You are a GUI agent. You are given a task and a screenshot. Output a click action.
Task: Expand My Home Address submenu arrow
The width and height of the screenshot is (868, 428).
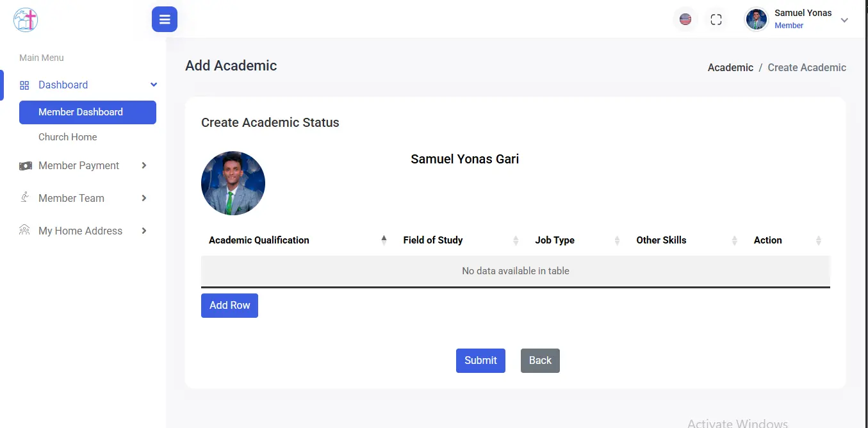click(144, 231)
